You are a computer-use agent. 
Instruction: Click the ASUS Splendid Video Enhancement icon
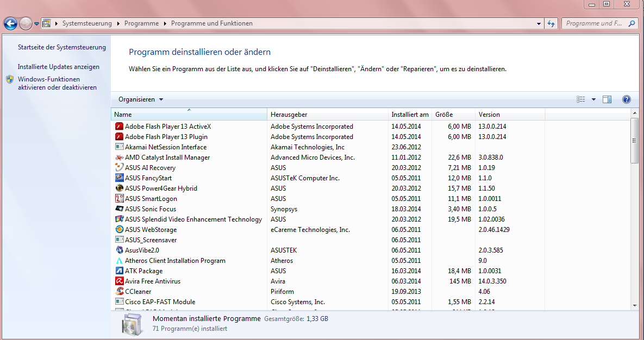[119, 219]
